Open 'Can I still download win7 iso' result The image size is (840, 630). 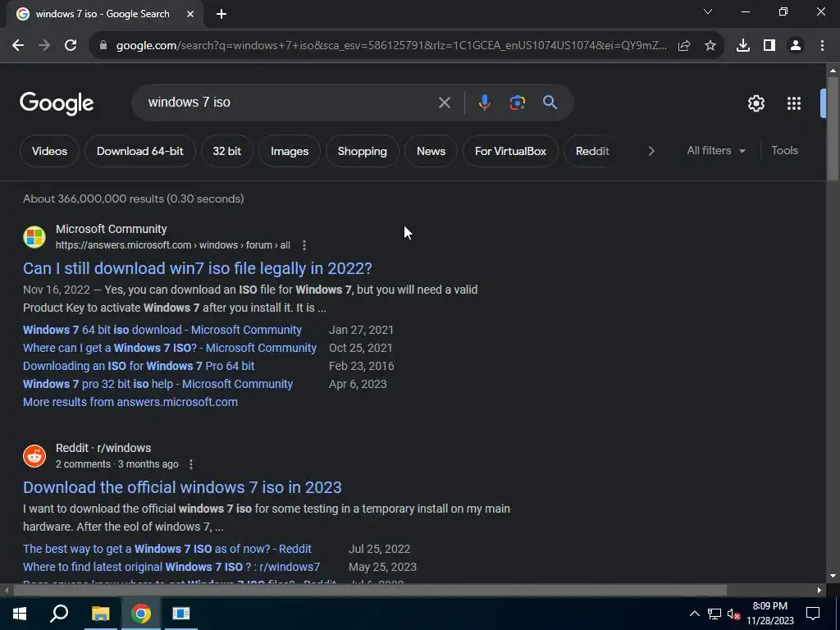tap(197, 268)
